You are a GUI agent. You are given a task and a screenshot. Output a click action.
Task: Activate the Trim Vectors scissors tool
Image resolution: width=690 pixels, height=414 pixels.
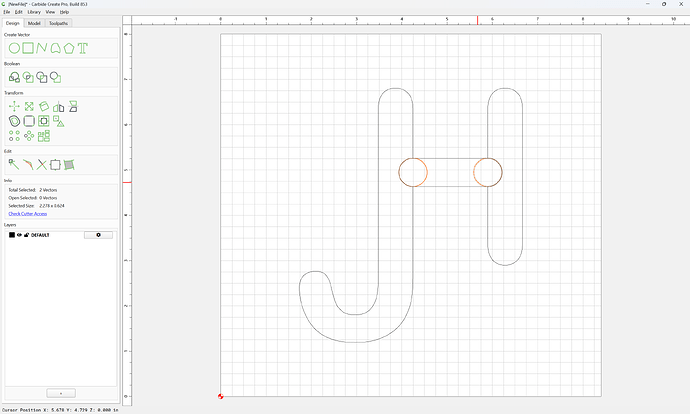[41, 165]
